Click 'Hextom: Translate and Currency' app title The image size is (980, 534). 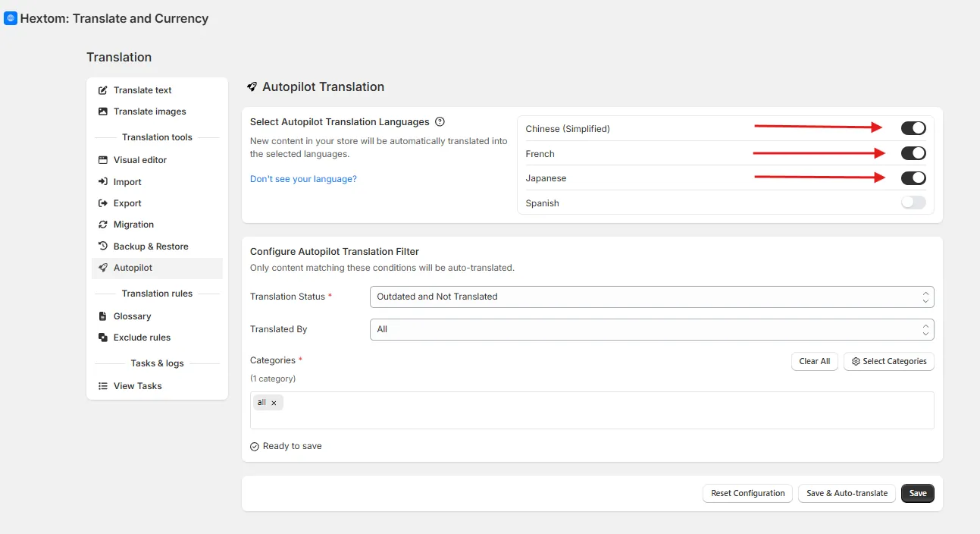[114, 18]
